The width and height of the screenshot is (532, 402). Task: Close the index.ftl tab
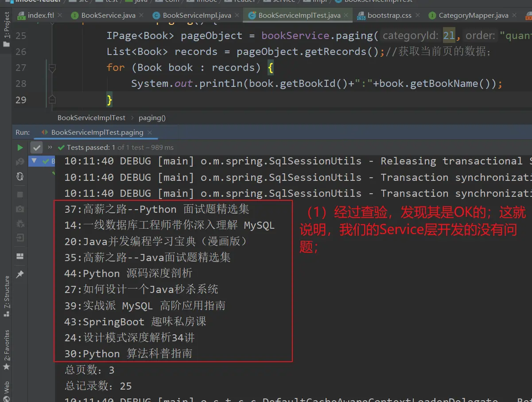point(60,16)
